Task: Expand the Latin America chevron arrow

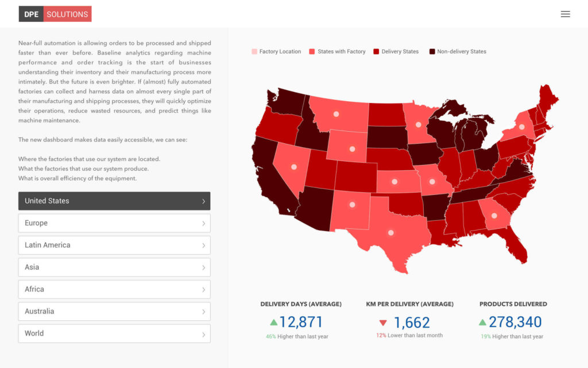Action: pyautogui.click(x=203, y=246)
